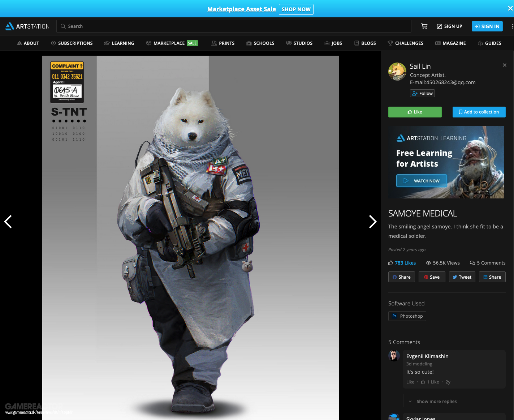The height and width of the screenshot is (420, 514).
Task: Click the ArtStation logo
Action: pyautogui.click(x=27, y=26)
